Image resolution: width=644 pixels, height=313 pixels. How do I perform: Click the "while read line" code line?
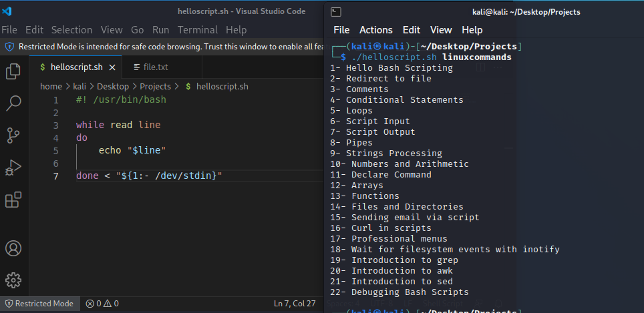[x=118, y=125]
